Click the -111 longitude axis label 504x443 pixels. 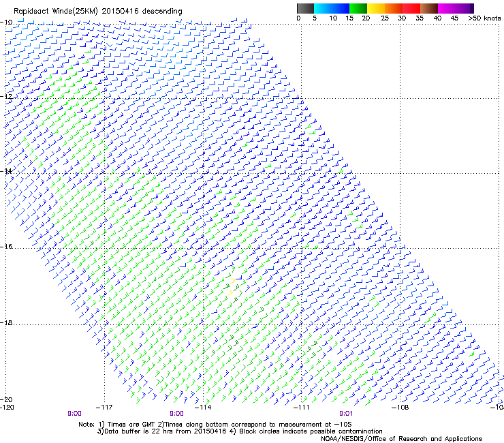[x=302, y=408]
